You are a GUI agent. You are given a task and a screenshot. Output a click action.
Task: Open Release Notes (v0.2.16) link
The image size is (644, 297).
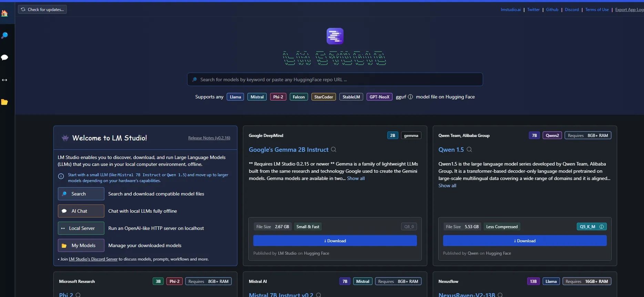click(209, 138)
